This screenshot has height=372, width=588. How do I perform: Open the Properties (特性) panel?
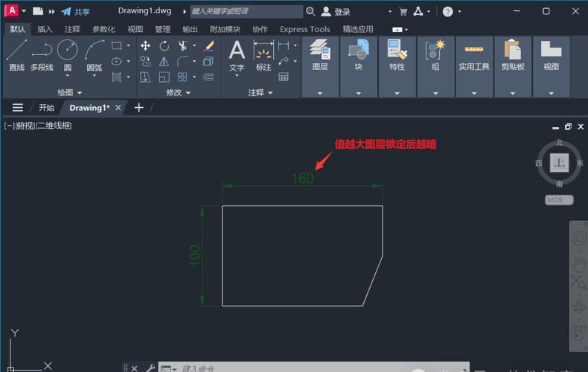(397, 55)
